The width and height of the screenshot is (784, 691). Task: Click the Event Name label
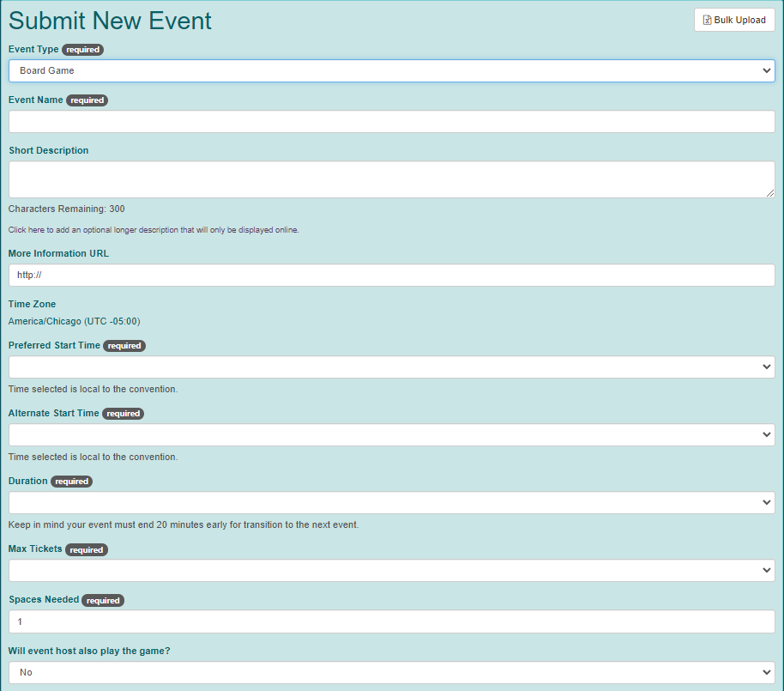click(x=35, y=100)
